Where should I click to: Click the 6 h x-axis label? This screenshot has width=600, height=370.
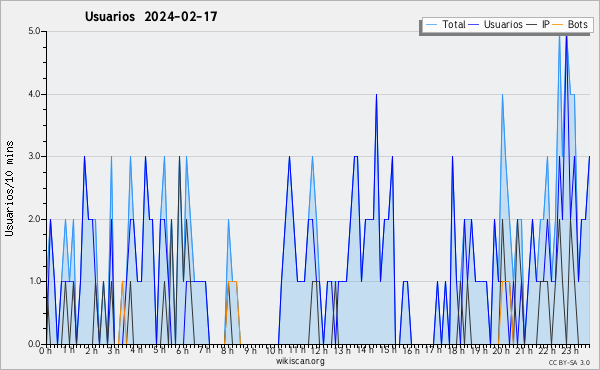[x=182, y=350]
